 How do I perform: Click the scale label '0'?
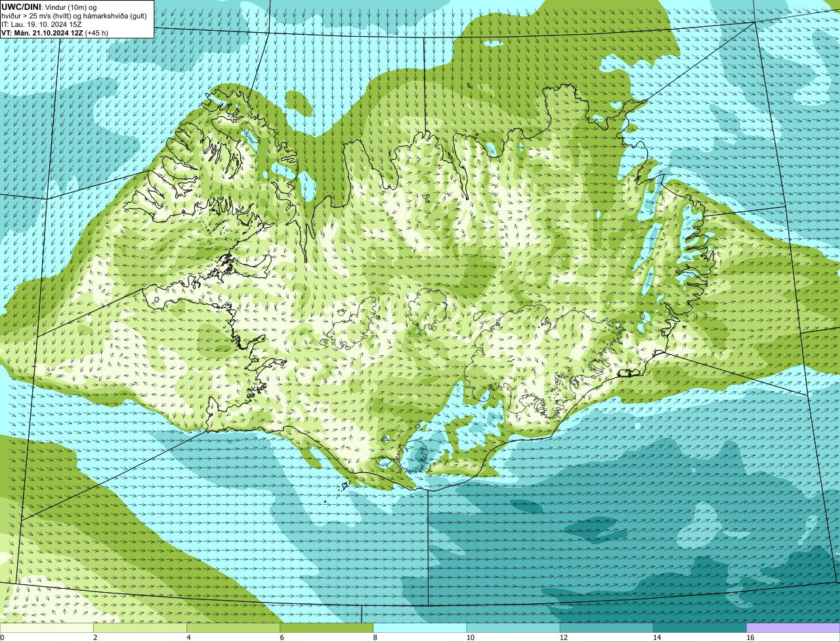point(2,637)
